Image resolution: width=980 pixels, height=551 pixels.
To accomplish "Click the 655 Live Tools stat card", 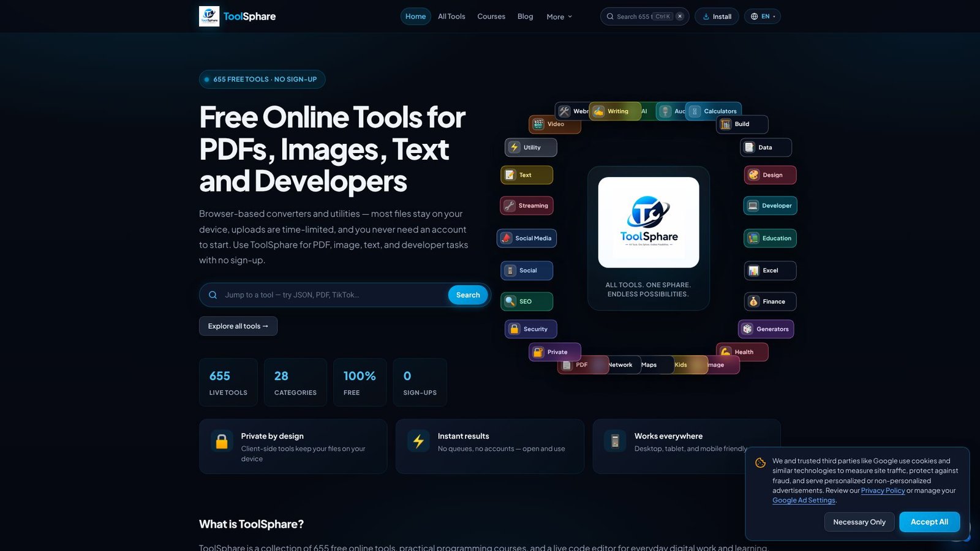I will coord(228,383).
